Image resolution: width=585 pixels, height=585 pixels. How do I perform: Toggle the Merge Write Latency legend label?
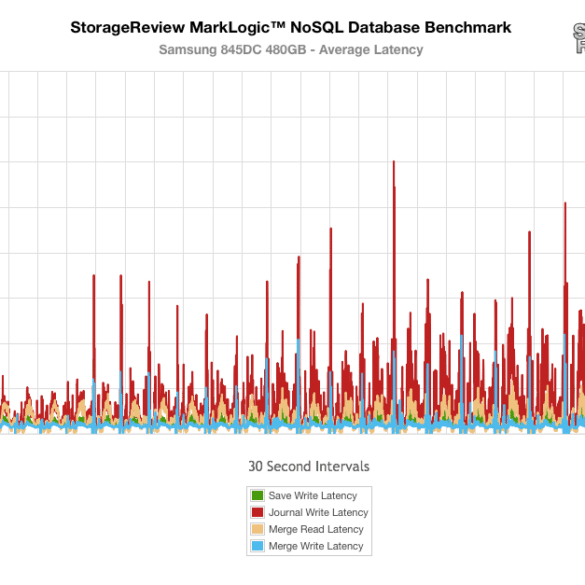tap(316, 546)
